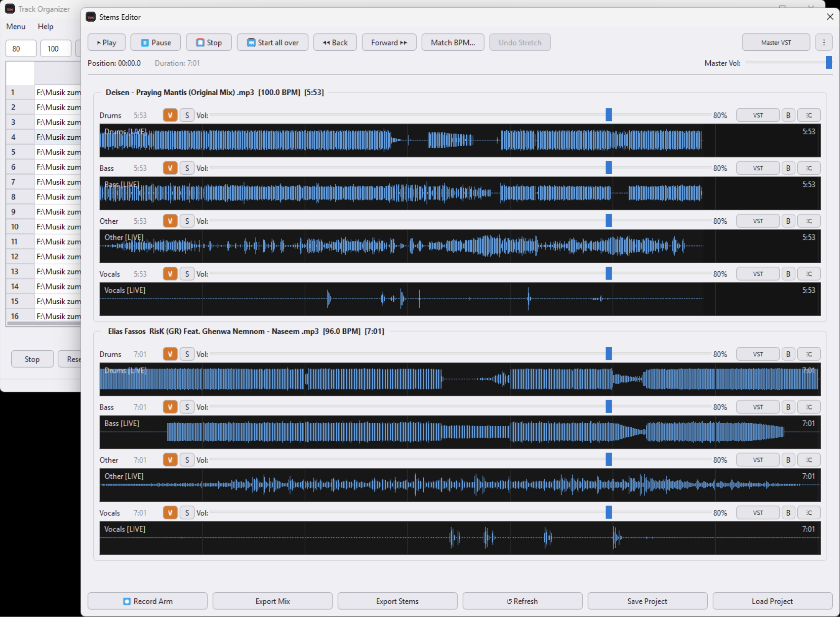Restart with the Start all over button

coord(273,43)
